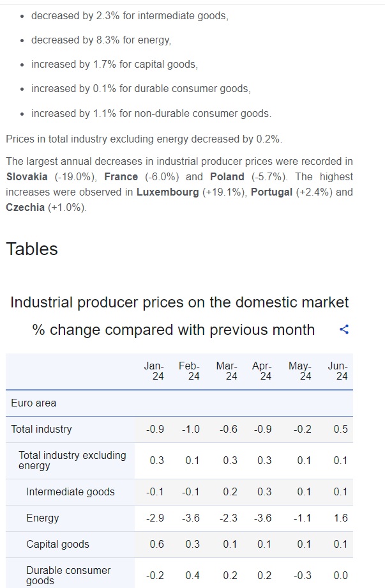Click the Durable consumer goods row label
The height and width of the screenshot is (588, 385).
[68, 575]
